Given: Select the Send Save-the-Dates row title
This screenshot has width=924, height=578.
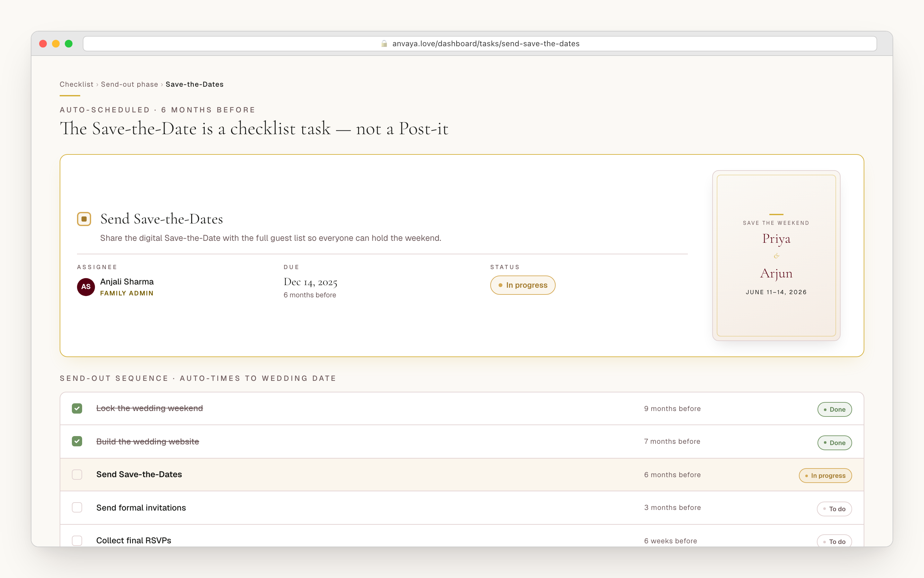Looking at the screenshot, I should pyautogui.click(x=139, y=474).
